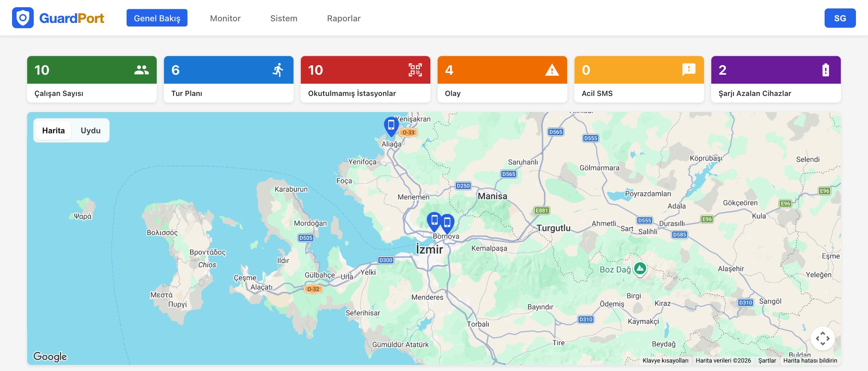Open map camera pan controls
The height and width of the screenshot is (371, 868).
click(823, 338)
